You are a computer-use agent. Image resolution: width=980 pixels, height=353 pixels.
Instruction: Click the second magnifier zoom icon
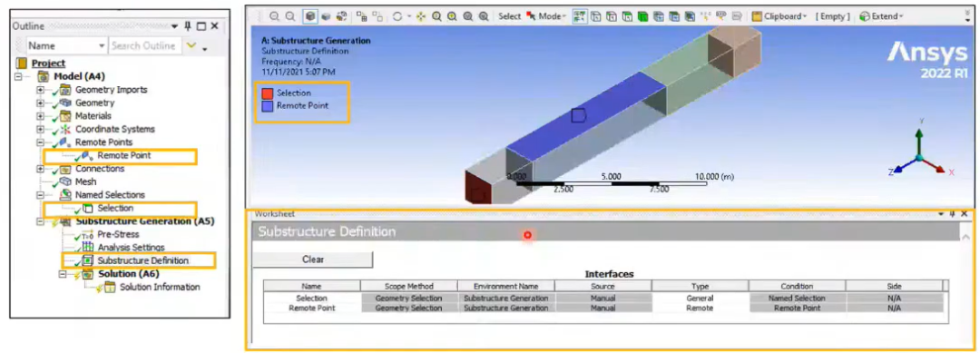click(x=290, y=16)
